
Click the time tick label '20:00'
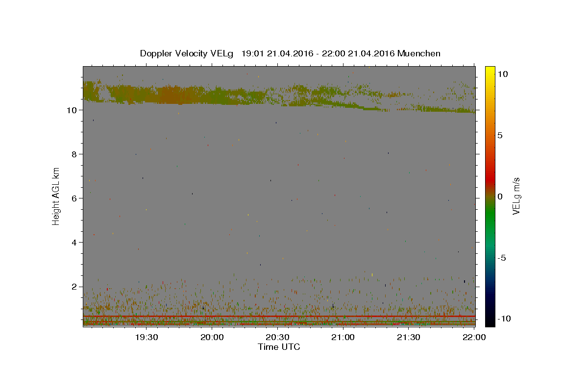[212, 337]
